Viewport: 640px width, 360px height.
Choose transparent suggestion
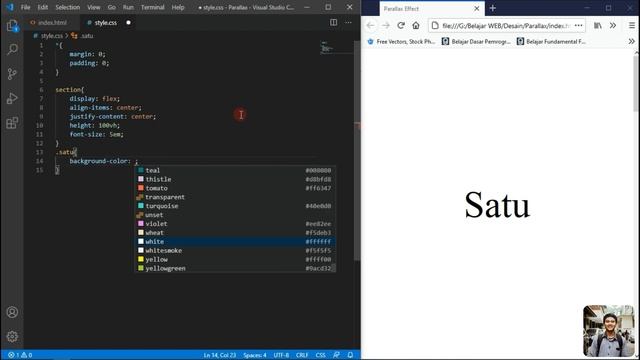(235, 197)
